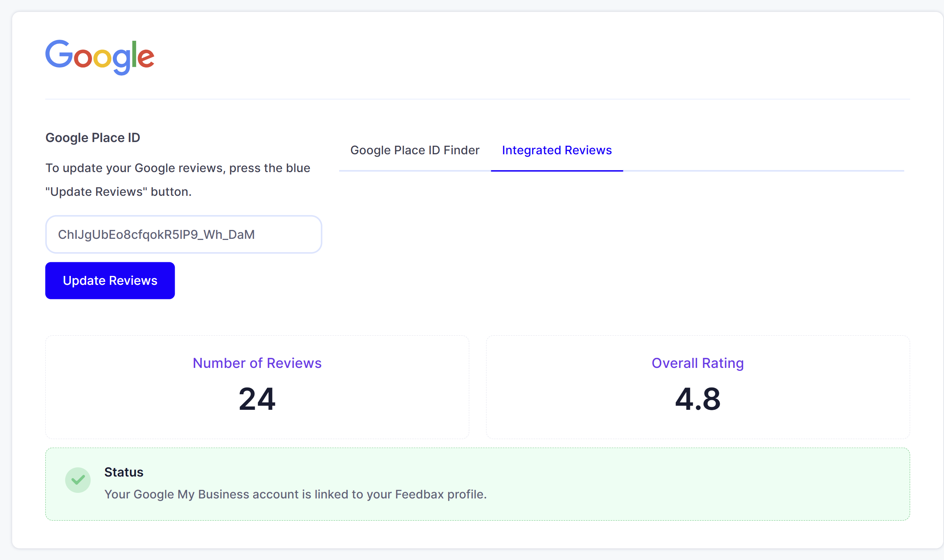
Task: Open the Integrated Reviews tab
Action: (557, 150)
